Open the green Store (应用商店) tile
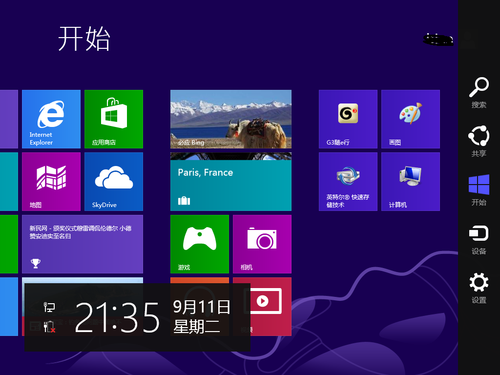Viewport: 500px width, 375px height. pyautogui.click(x=114, y=119)
